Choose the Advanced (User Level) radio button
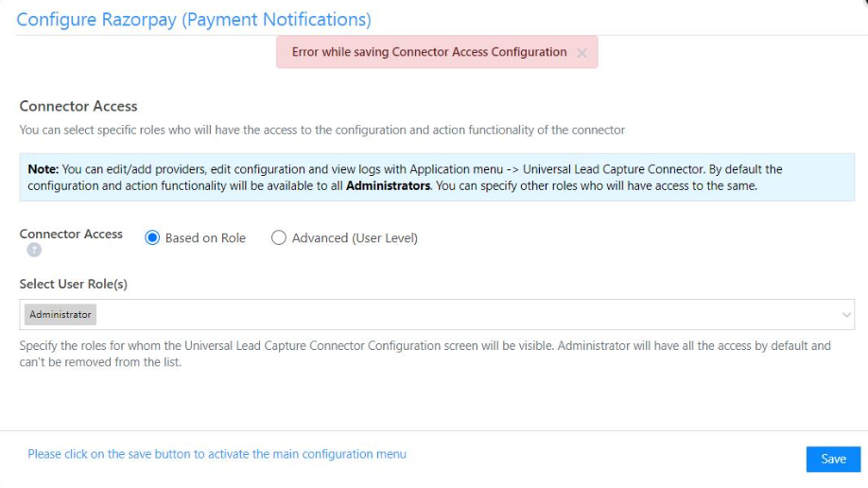 (x=279, y=238)
